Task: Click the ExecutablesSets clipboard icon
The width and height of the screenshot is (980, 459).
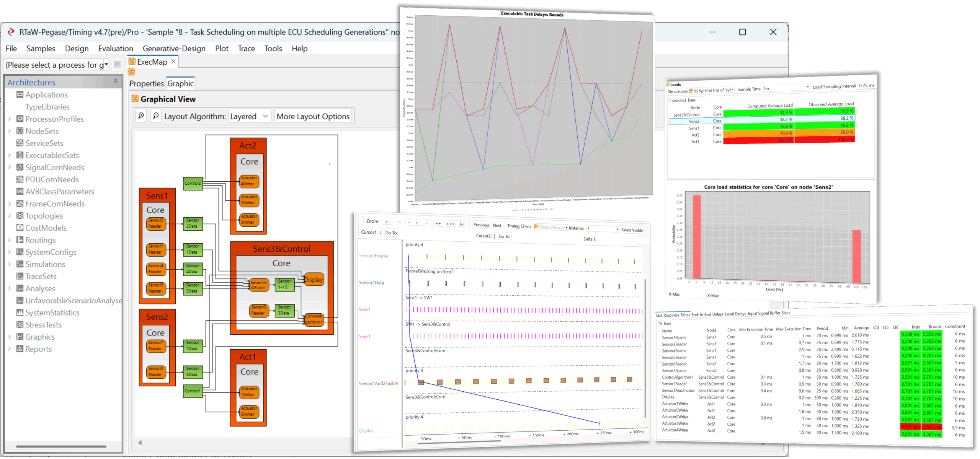Action: pos(20,155)
